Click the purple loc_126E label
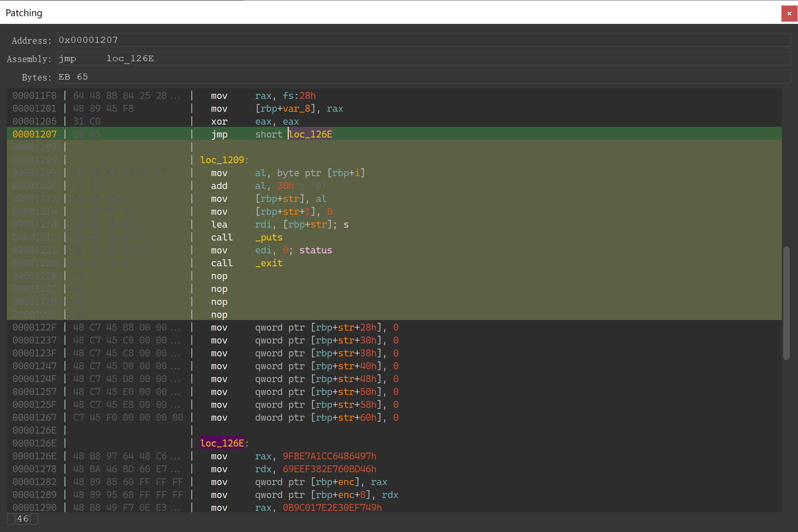 pos(222,443)
